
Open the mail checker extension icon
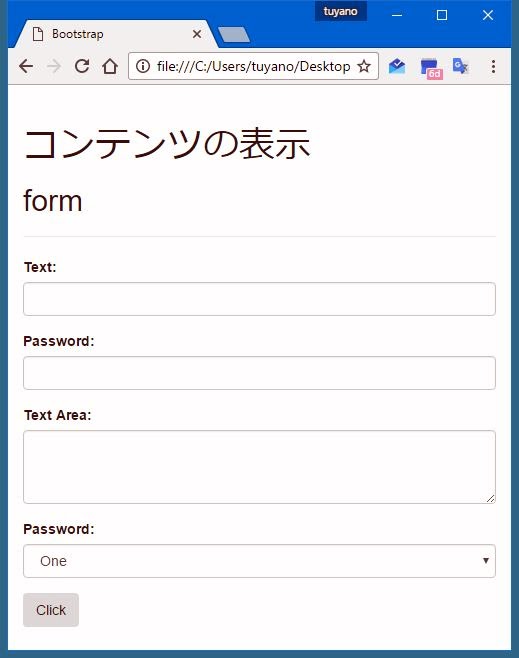[x=396, y=66]
